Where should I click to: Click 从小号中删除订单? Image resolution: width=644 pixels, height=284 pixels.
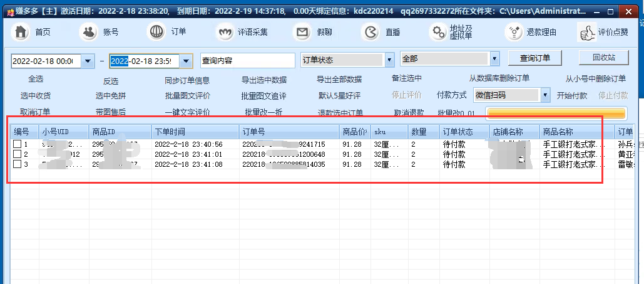coord(596,78)
